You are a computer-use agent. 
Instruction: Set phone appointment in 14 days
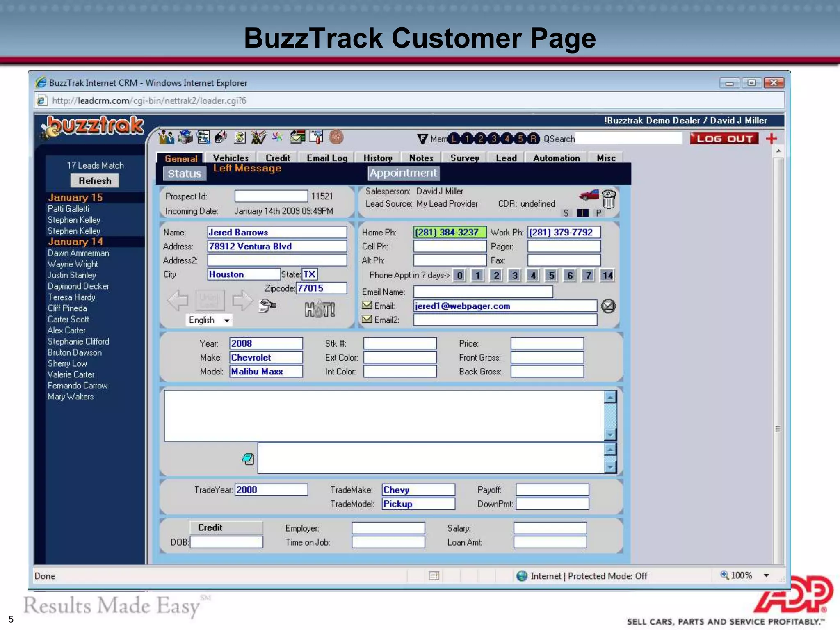coord(607,275)
